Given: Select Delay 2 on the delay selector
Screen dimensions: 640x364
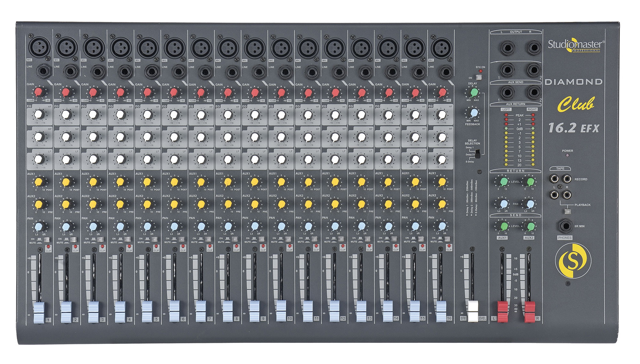Looking at the screenshot, I should click(478, 154).
